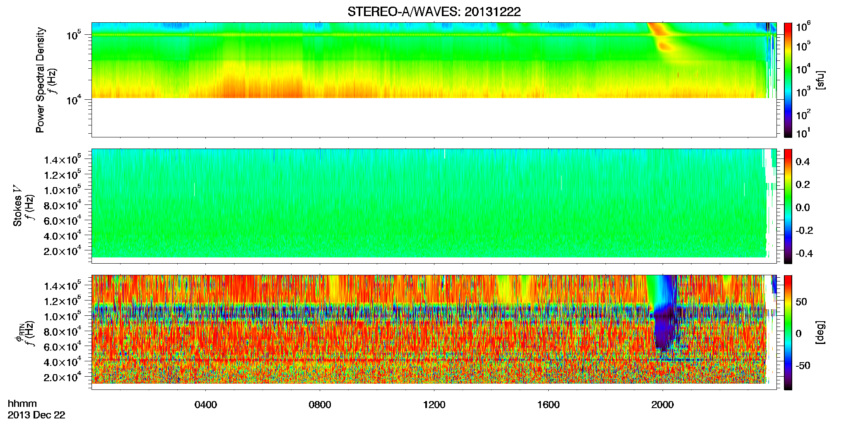Click the "2000" time tick label
Image resolution: width=868 pixels, height=447 pixels.
663,404
